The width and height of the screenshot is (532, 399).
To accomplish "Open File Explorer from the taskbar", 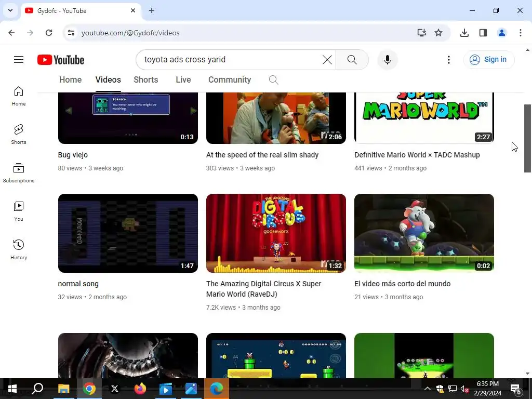I will 63,389.
